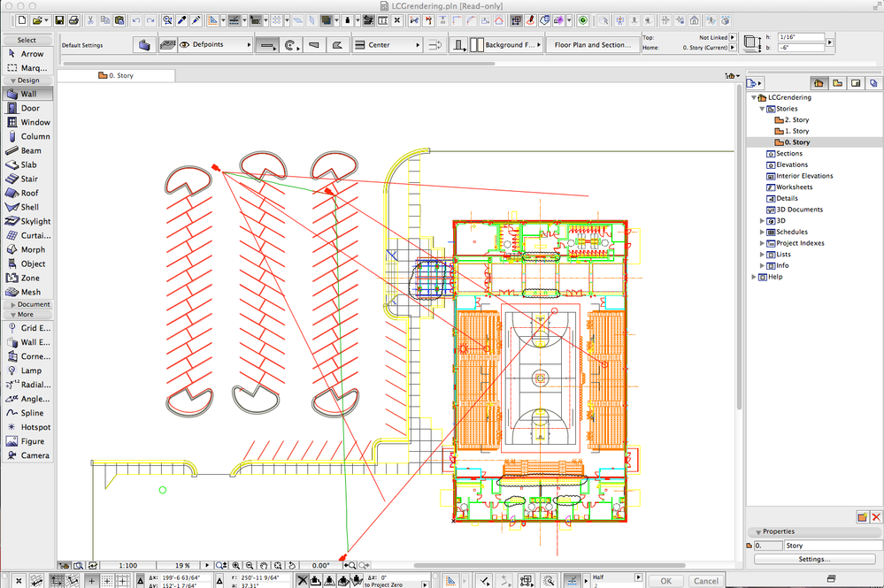Open Floor Plan and Section settings
Image resolution: width=884 pixels, height=588 pixels.
coord(593,44)
